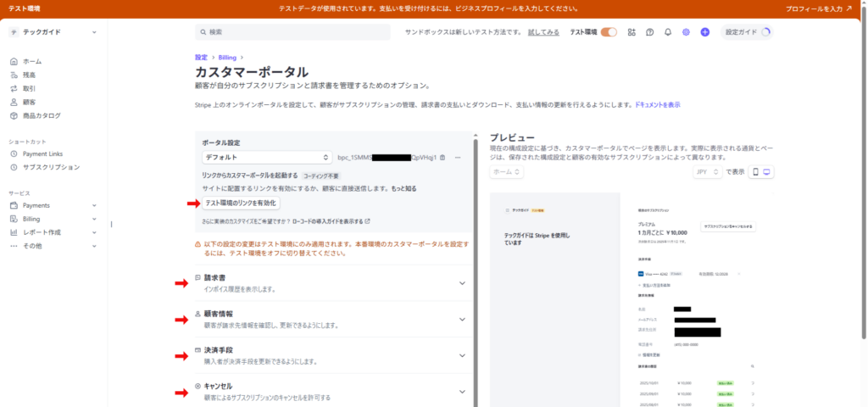This screenshot has width=868, height=407.
Task: Click テスト環境のリンクを有効化 button
Action: [241, 203]
